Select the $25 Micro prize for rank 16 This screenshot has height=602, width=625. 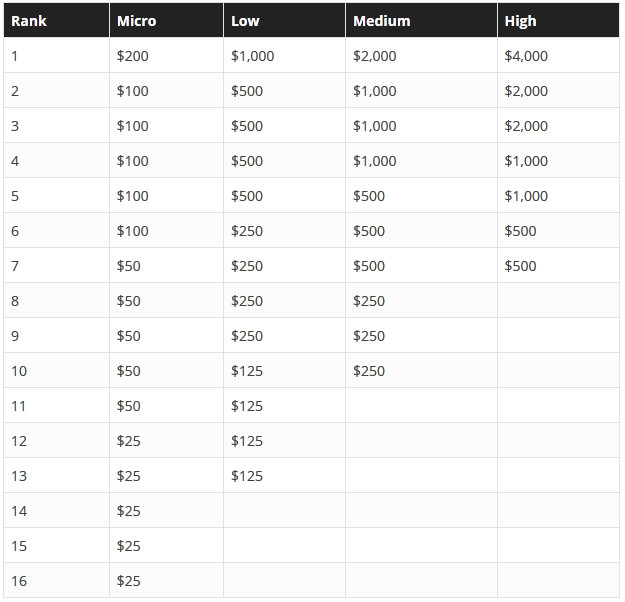[167, 580]
